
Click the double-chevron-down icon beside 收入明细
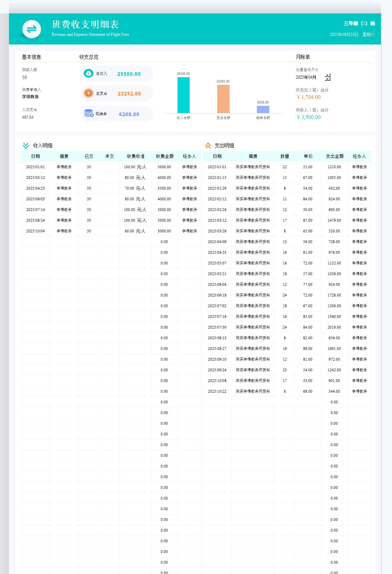[26, 145]
